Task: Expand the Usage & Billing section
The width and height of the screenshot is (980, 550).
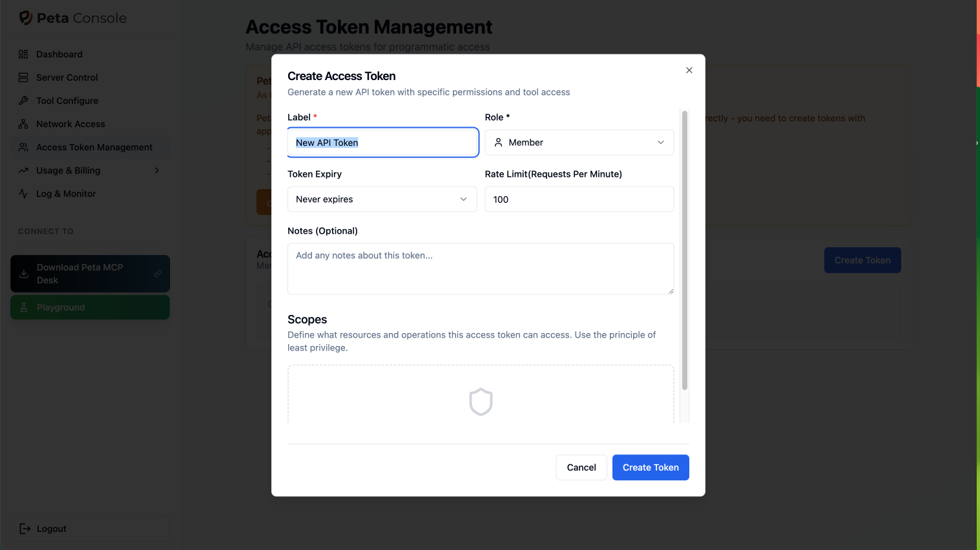Action: click(156, 170)
